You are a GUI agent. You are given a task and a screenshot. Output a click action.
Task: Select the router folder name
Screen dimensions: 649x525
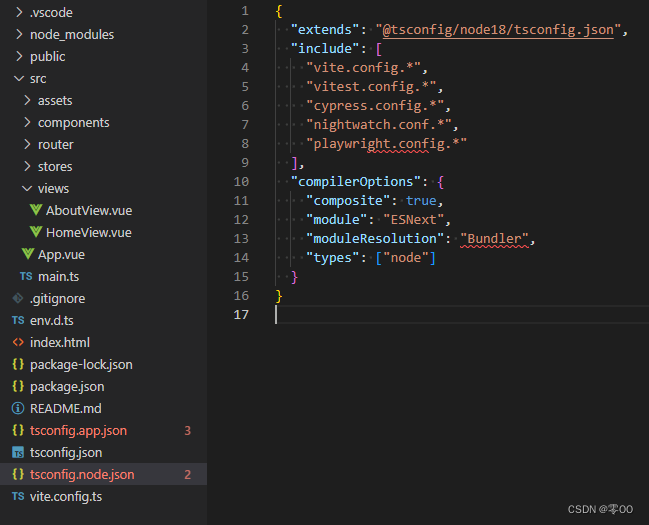point(55,144)
